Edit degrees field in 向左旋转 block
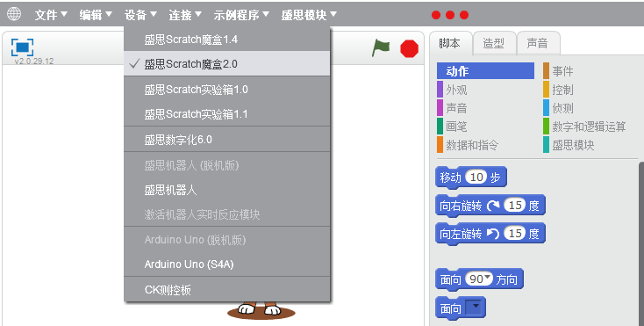 [515, 234]
